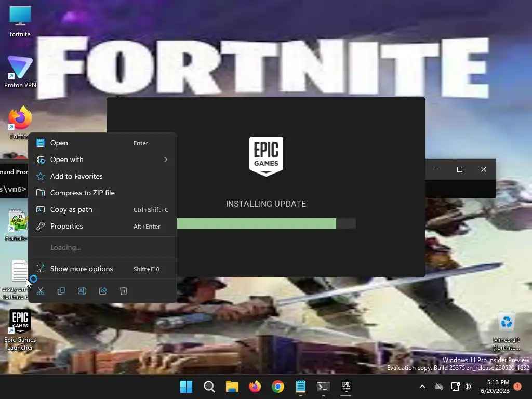Screen dimensions: 532x399
Task: Open Proton VPN desktop shortcut
Action: (x=20, y=72)
